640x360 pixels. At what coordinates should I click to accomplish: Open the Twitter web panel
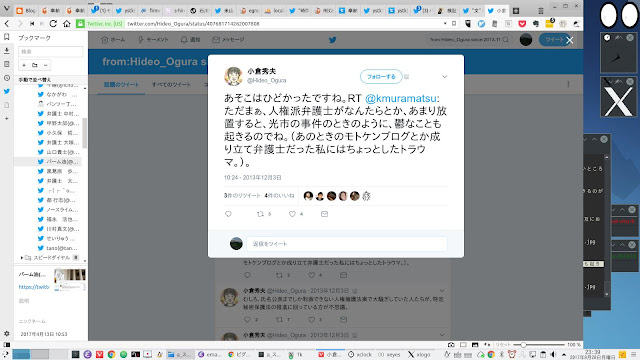pyautogui.click(x=7, y=91)
